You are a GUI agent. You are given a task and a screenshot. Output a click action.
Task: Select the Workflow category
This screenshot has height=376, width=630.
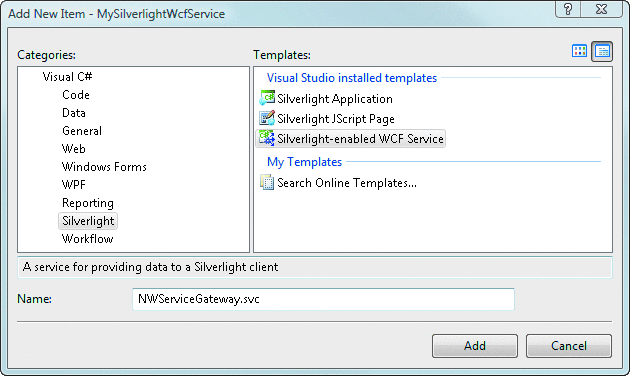click(88, 239)
